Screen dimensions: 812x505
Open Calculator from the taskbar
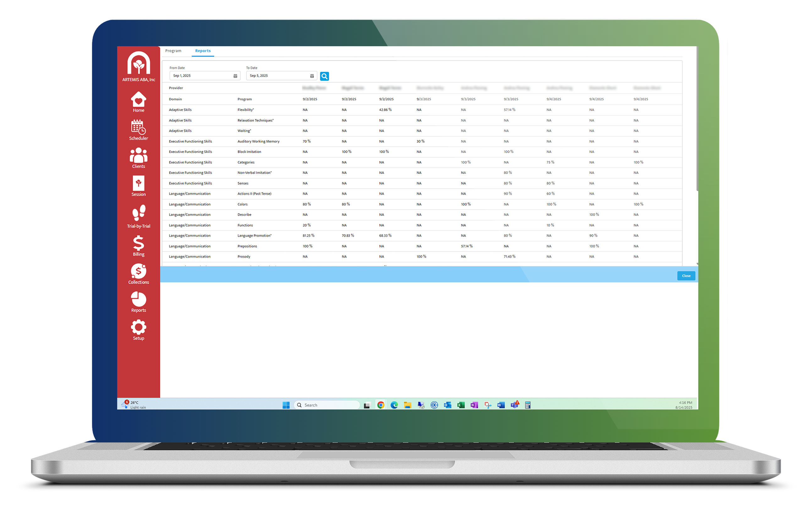coord(528,405)
